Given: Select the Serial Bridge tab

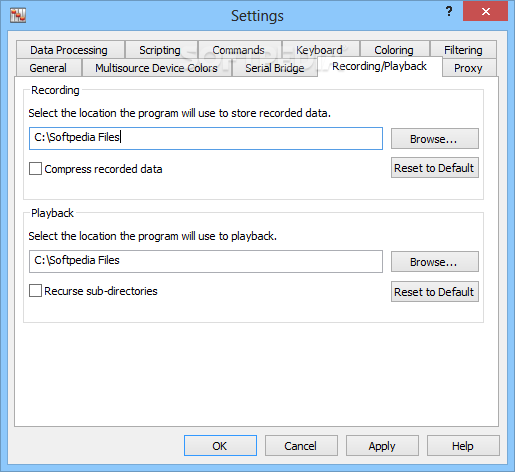Looking at the screenshot, I should pyautogui.click(x=275, y=68).
